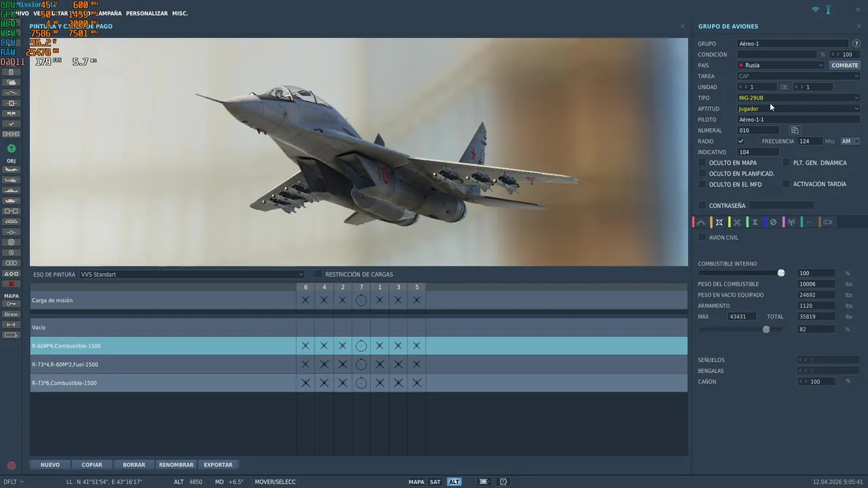Open the mission briefing clipboard icon
The height and width of the screenshot is (488, 868).
click(11, 72)
